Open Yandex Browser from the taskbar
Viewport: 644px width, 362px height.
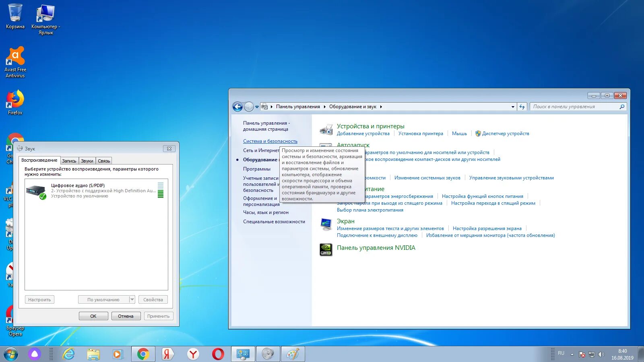tap(193, 354)
